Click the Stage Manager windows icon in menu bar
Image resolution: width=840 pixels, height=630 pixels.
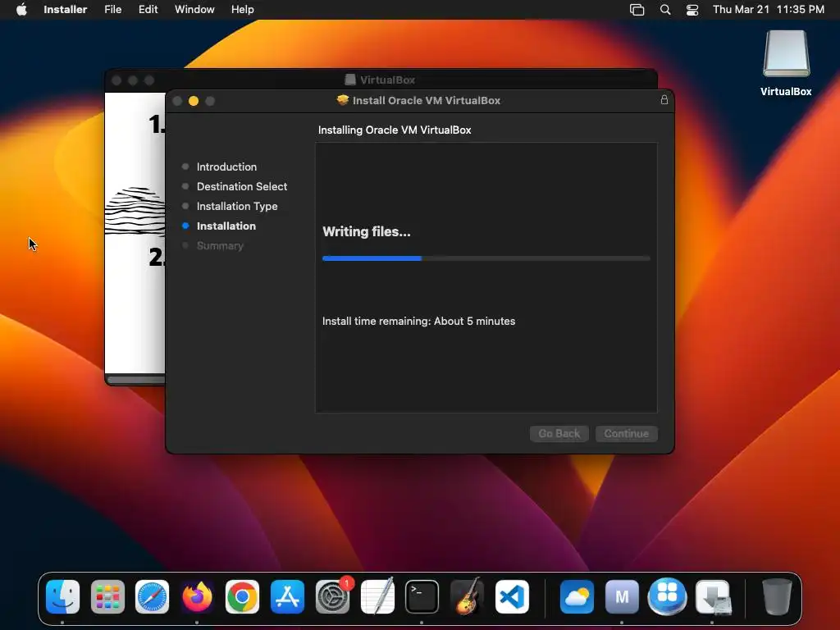tap(637, 10)
